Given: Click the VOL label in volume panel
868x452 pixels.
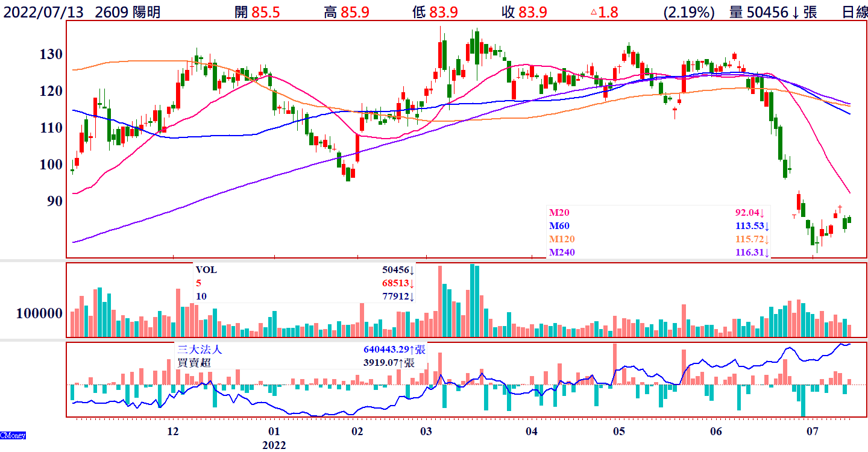Looking at the screenshot, I should pyautogui.click(x=206, y=270).
